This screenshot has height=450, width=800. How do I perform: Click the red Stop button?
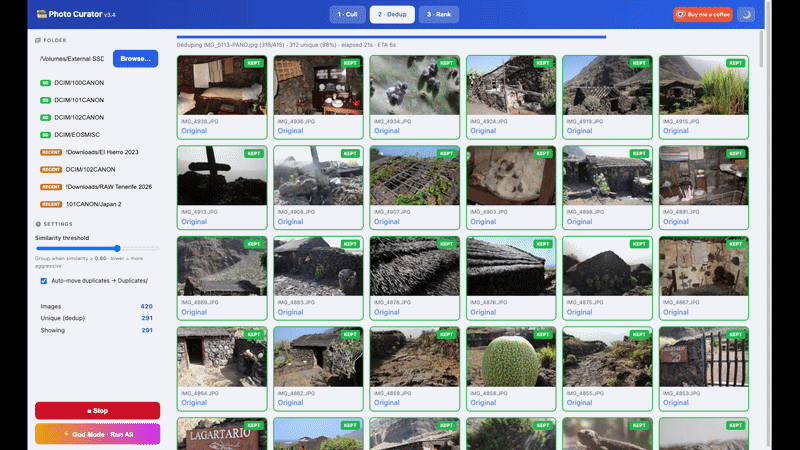click(97, 411)
